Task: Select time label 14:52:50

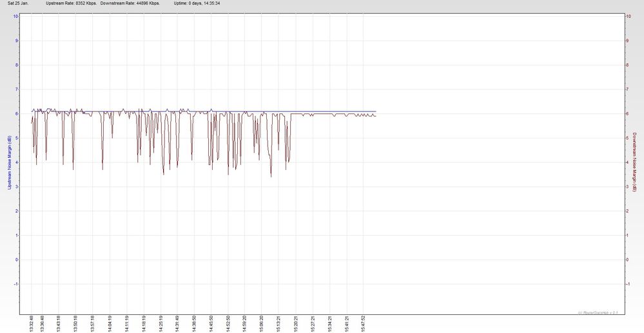Action: click(228, 323)
